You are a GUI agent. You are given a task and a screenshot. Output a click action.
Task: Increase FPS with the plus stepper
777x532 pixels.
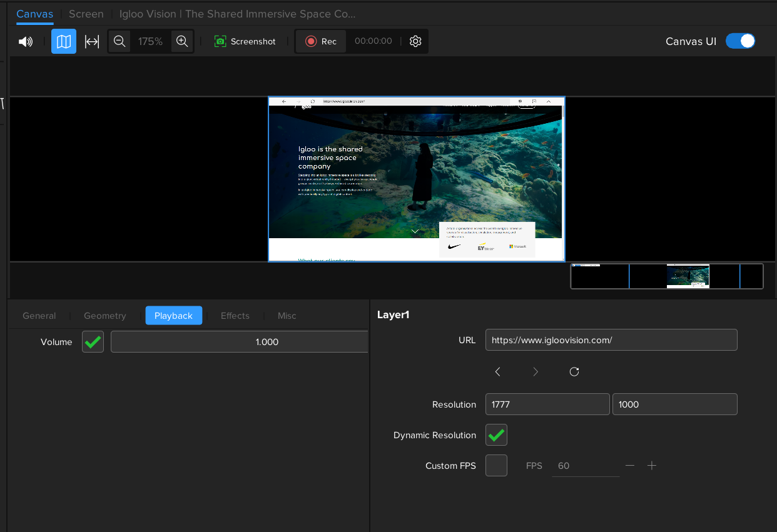click(652, 466)
